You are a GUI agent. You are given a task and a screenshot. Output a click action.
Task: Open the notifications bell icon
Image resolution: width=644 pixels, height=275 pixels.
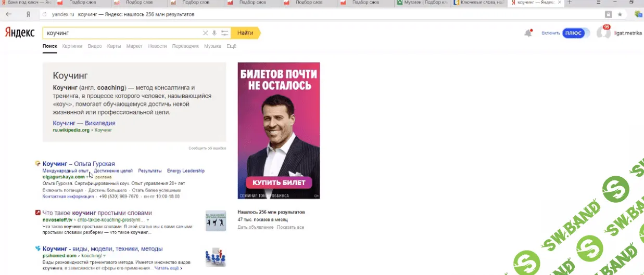528,33
